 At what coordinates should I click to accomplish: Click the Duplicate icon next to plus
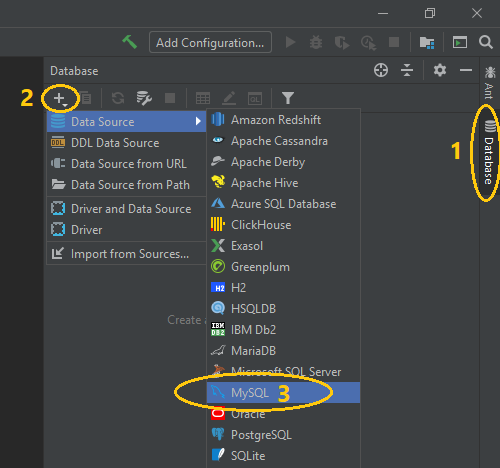pyautogui.click(x=86, y=98)
